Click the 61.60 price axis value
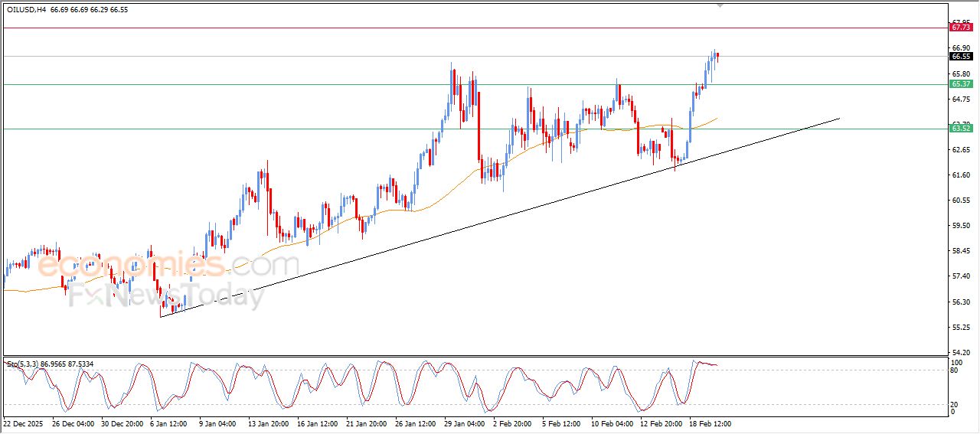This screenshot has height=434, width=980. 961,175
